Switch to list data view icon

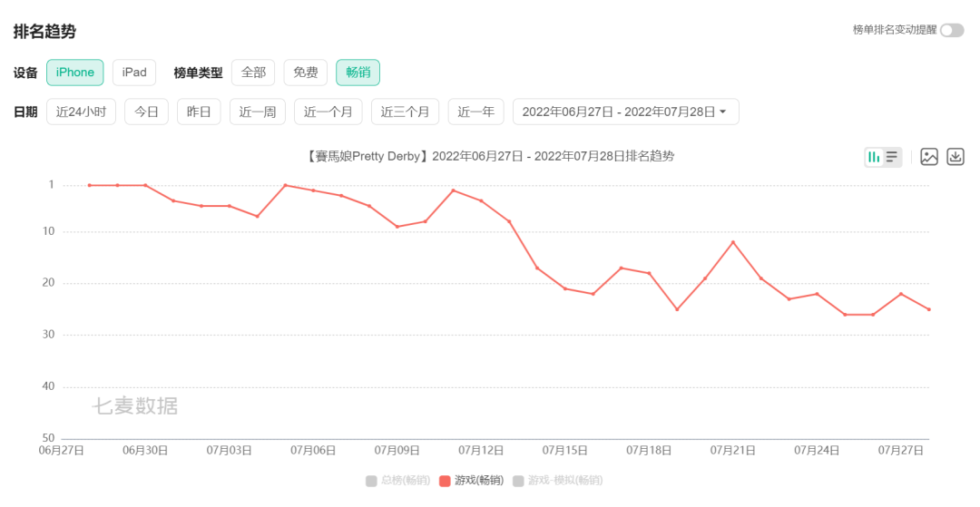(x=892, y=157)
